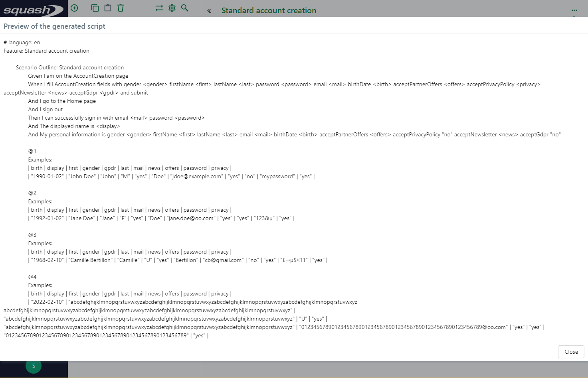Click the Preview of the generated script title
The height and width of the screenshot is (378, 588).
[55, 26]
